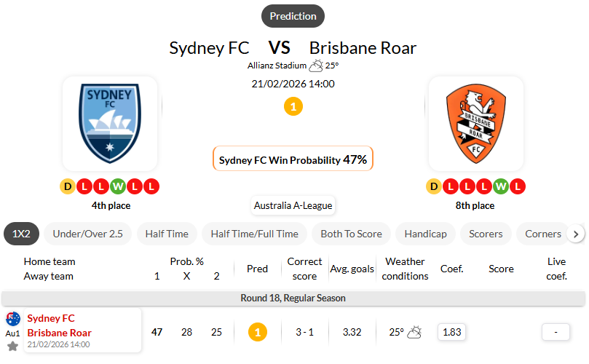
Task: Click Sydney FC's green W form badge
Action: click(x=117, y=187)
